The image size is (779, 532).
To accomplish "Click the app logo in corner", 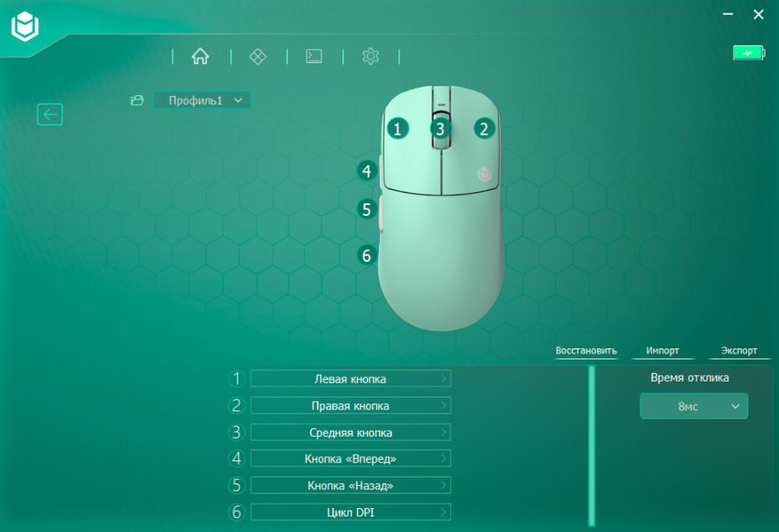I will pos(25,26).
